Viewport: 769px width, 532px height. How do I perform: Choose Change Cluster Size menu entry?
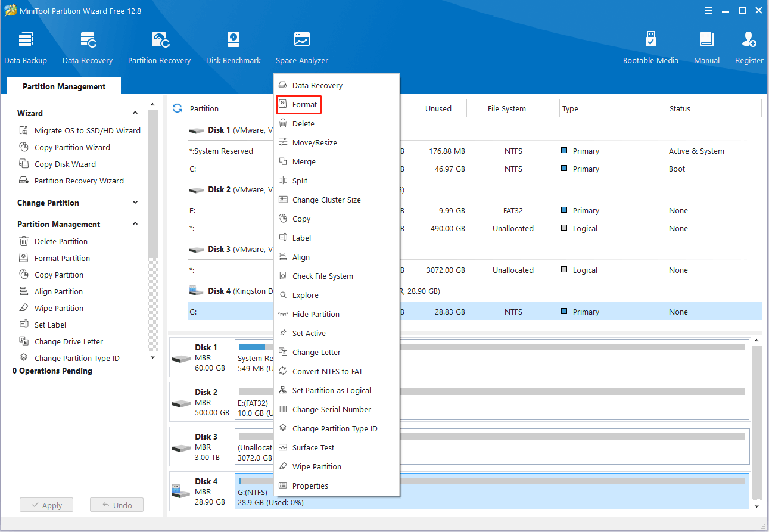(336, 200)
